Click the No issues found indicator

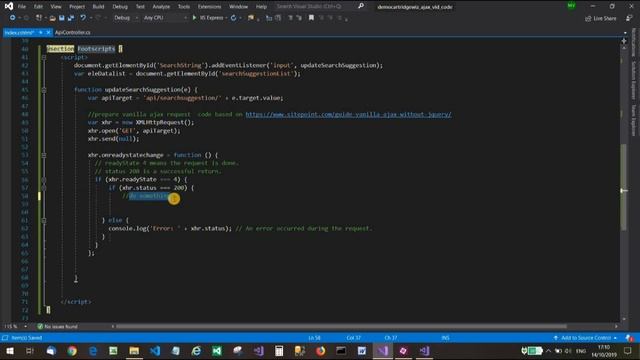point(58,327)
